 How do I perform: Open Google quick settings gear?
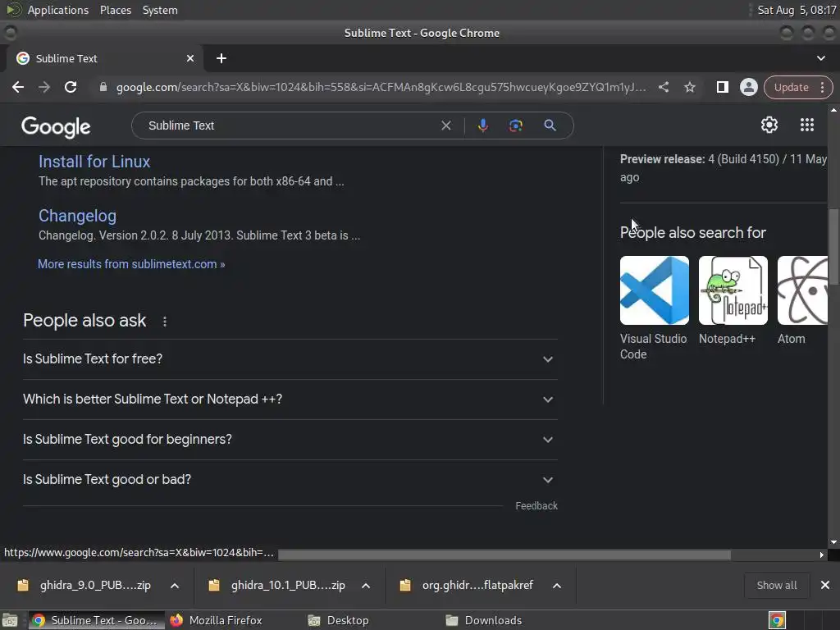[769, 125]
